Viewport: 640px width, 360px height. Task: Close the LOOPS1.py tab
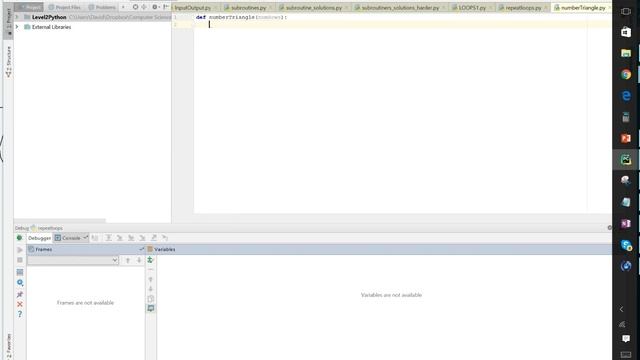(490, 8)
